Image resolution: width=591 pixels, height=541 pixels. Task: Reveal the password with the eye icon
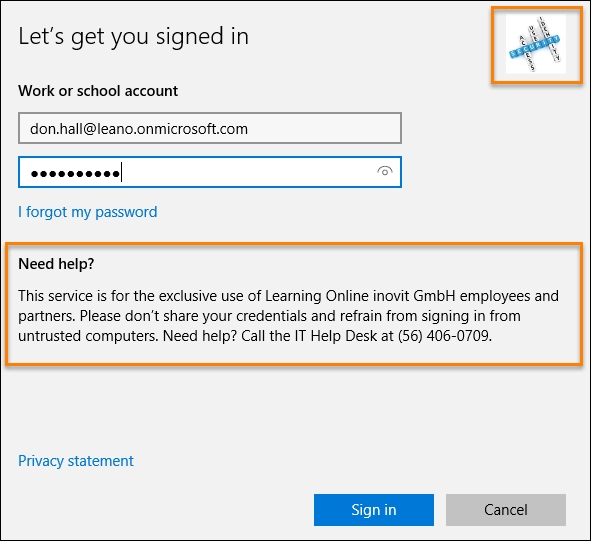(x=384, y=172)
